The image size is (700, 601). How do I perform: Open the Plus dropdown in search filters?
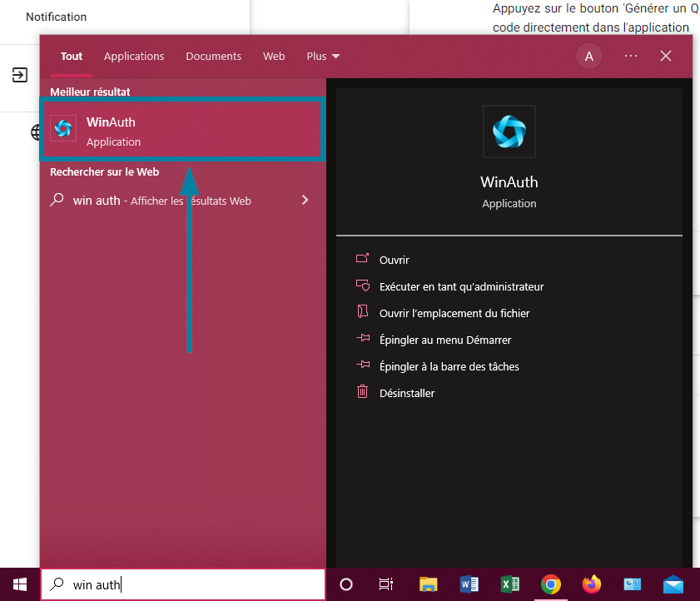[323, 56]
